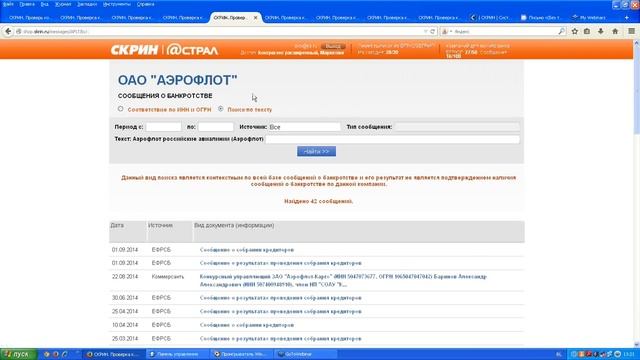Screen dimensions: 640x360
Task: Select 'Поиск по тексту' radio option
Action: 220,109
